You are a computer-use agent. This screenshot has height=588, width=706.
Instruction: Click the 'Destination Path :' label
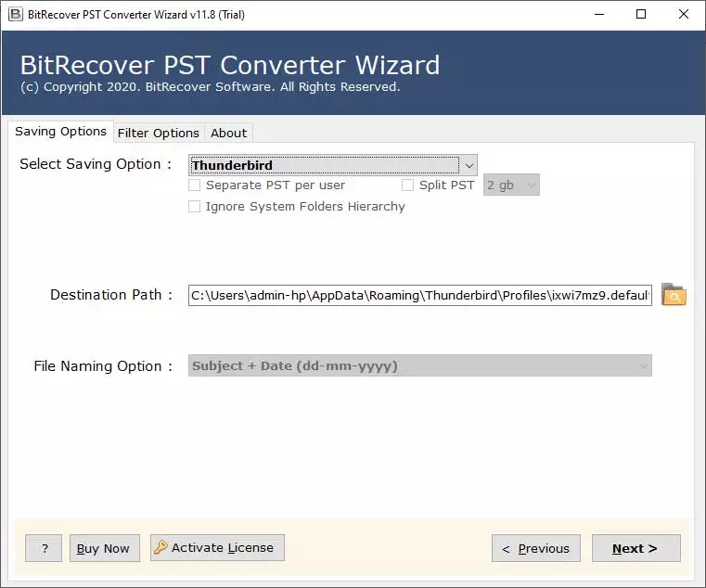click(111, 295)
